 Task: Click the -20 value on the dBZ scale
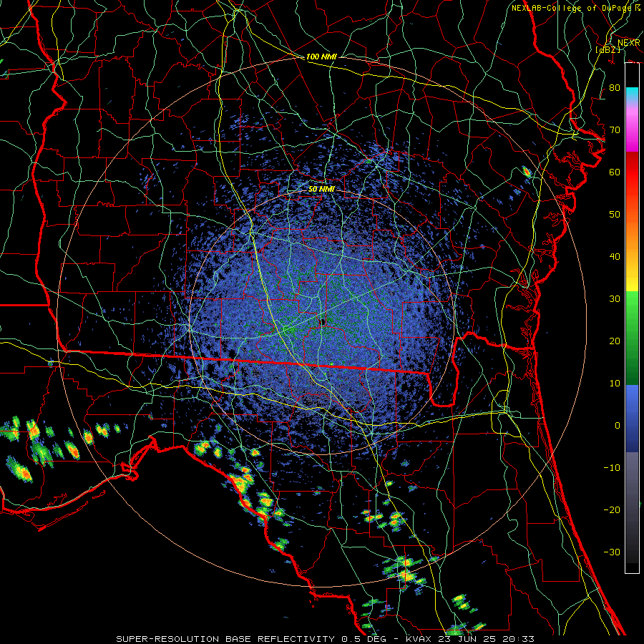pyautogui.click(x=612, y=510)
